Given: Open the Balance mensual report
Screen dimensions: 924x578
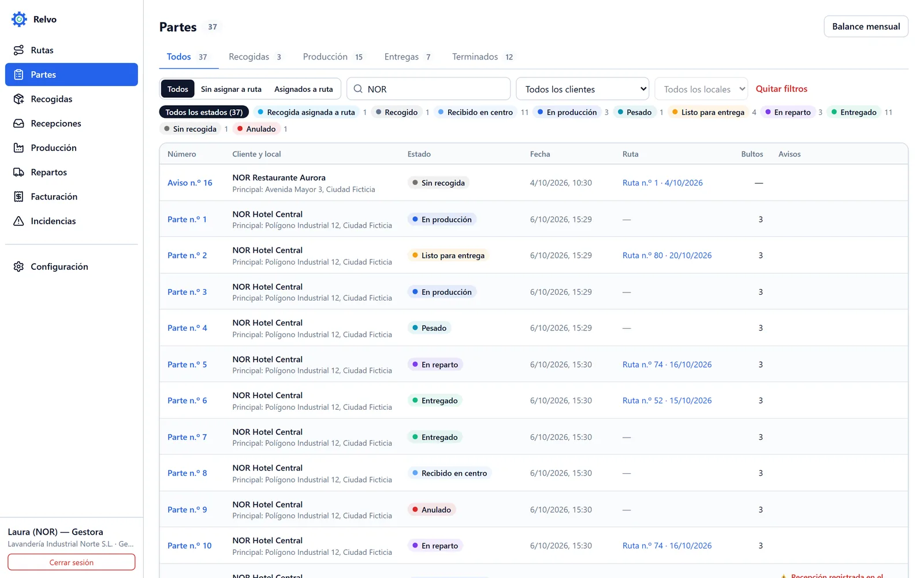Looking at the screenshot, I should (x=866, y=27).
